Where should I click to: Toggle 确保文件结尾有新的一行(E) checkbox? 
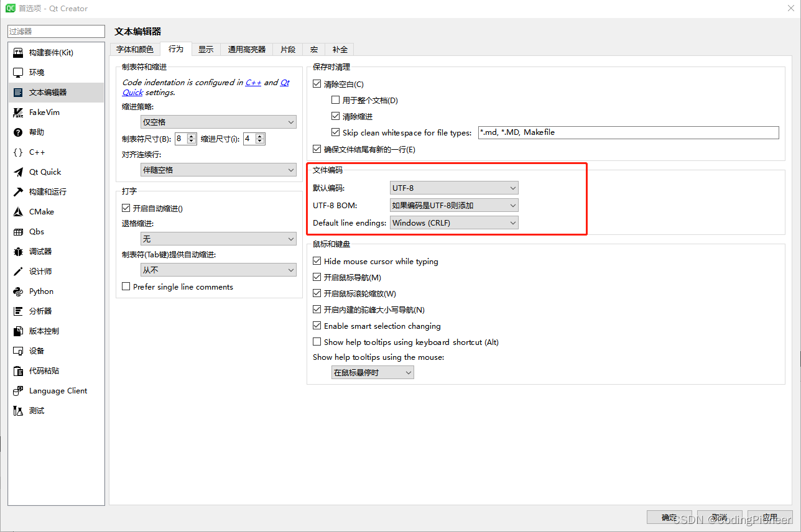click(x=317, y=149)
